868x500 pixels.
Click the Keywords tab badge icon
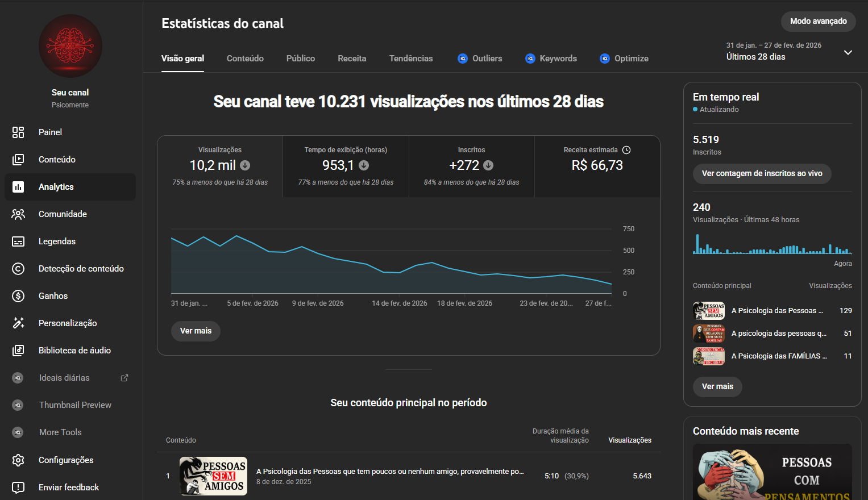[x=530, y=59]
